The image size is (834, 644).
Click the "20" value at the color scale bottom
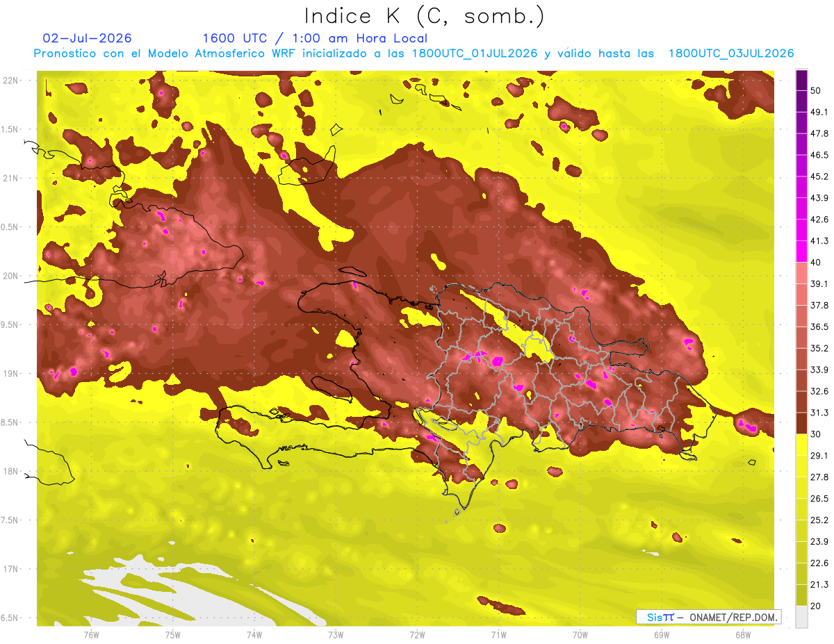[817, 606]
